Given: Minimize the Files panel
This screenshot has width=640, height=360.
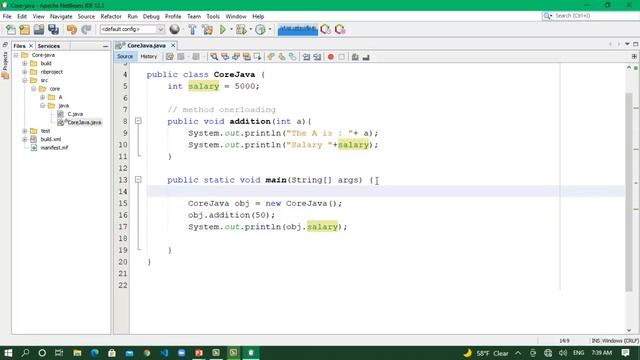Looking at the screenshot, I should [x=105, y=47].
